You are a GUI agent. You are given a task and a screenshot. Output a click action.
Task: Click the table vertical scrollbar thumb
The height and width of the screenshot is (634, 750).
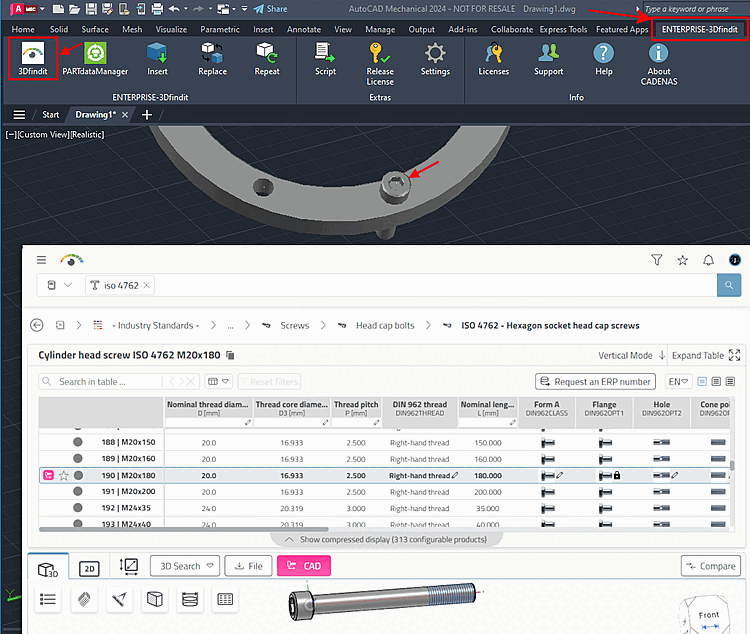[732, 465]
